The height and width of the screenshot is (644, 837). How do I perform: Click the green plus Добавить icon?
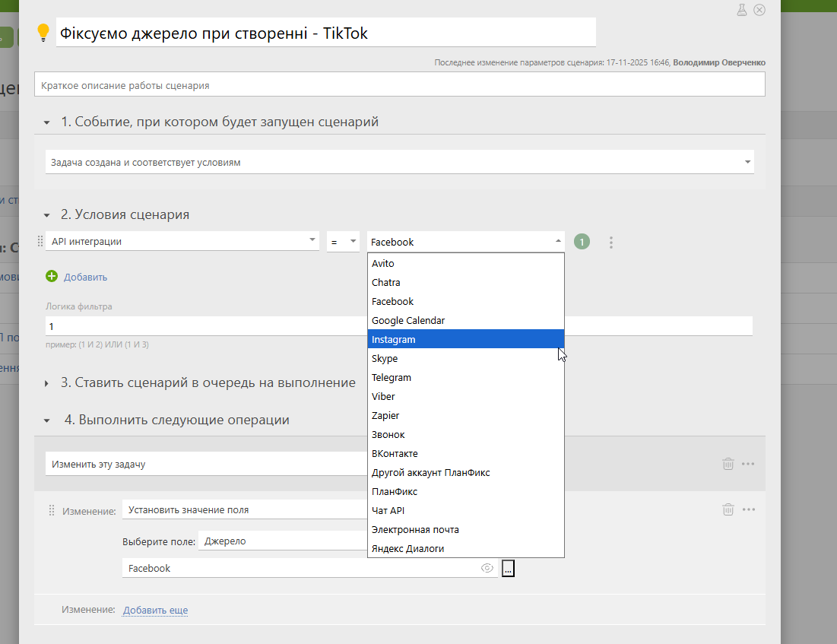click(x=52, y=277)
